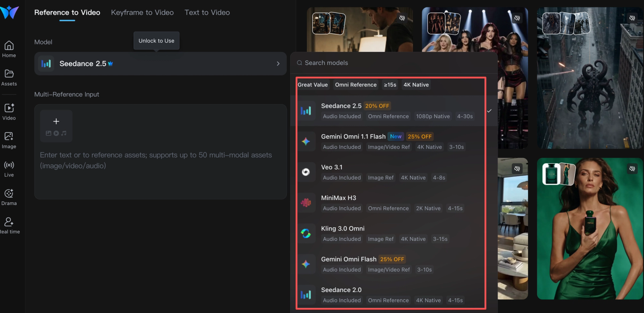Viewport: 644px width, 313px height.
Task: Click the MiniMax H3 waveform icon
Action: 306,203
